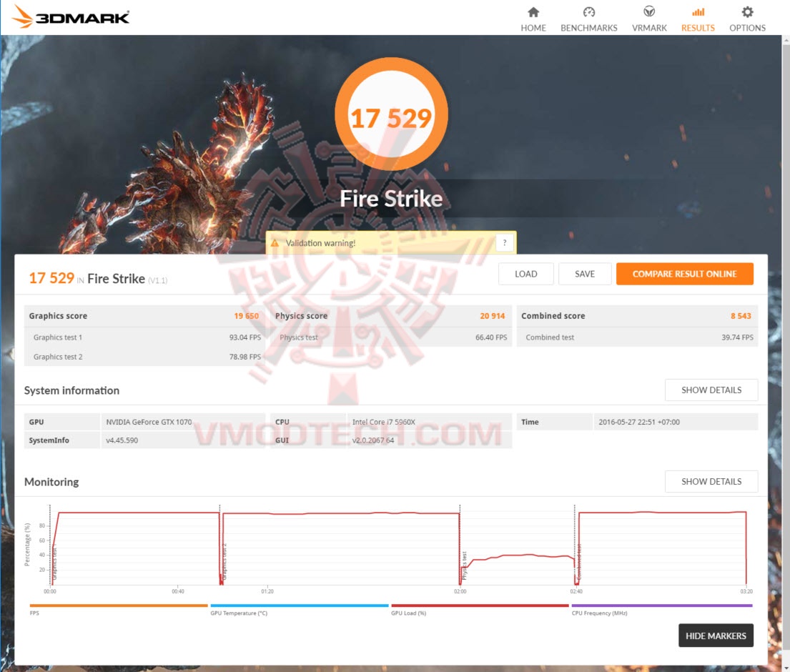790x672 pixels.
Task: Click the large 17 529 score circle
Action: point(391,114)
